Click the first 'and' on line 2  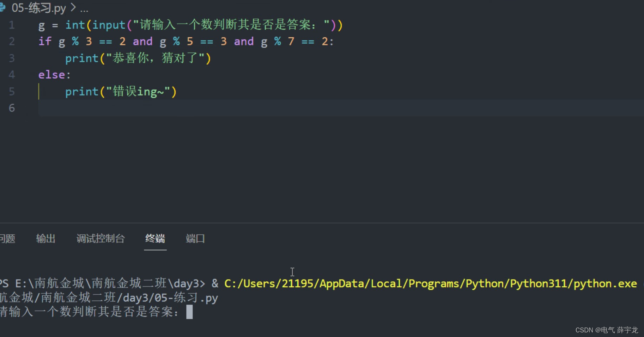(142, 42)
